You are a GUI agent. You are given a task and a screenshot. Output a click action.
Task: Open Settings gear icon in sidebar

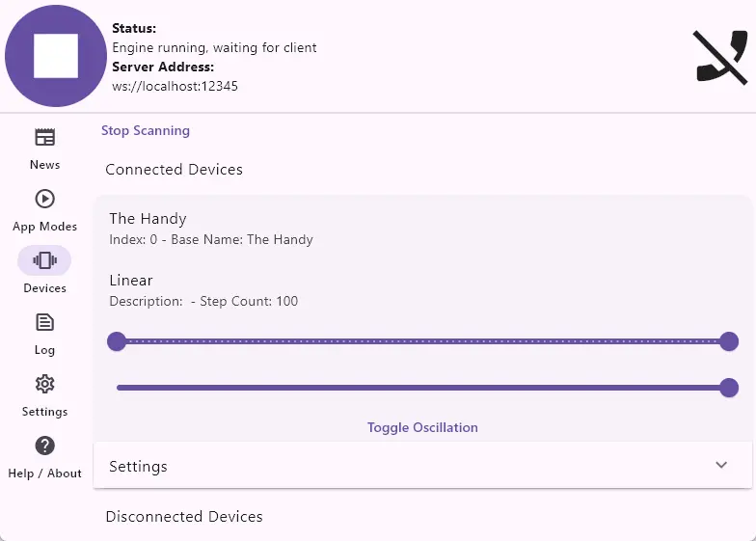pyautogui.click(x=44, y=384)
